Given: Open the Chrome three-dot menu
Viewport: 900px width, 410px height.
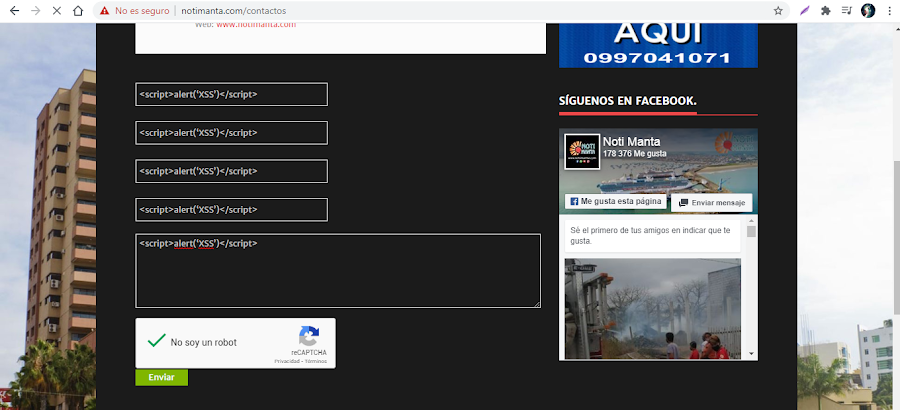Looking at the screenshot, I should [889, 11].
